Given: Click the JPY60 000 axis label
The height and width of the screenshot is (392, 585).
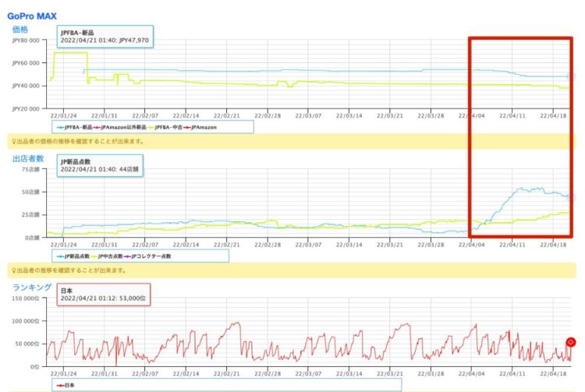Looking at the screenshot, I should [26, 63].
